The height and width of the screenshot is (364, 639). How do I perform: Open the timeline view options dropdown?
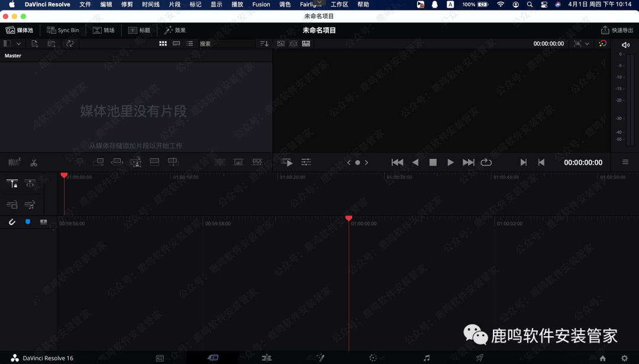(625, 162)
